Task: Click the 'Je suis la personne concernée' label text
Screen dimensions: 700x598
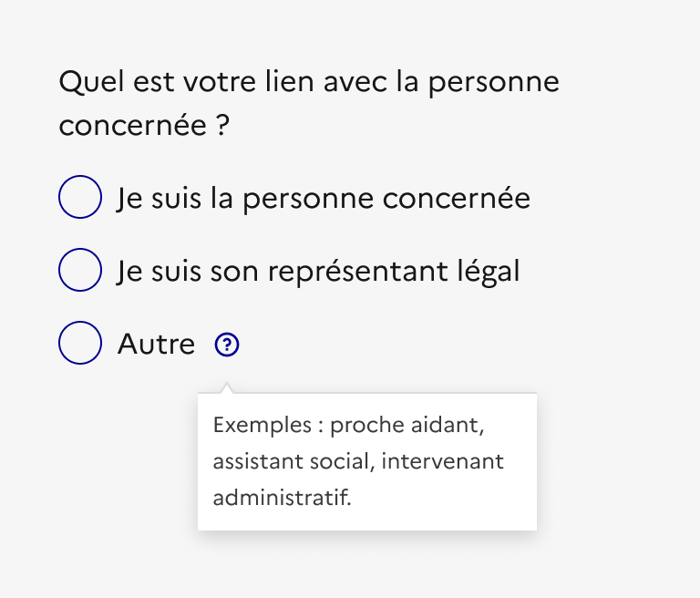Action: (324, 198)
